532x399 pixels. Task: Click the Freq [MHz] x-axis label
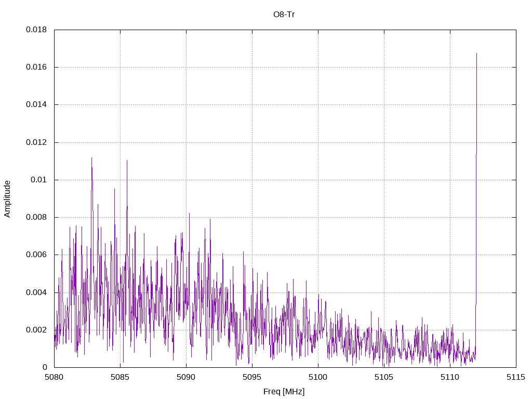pos(284,392)
